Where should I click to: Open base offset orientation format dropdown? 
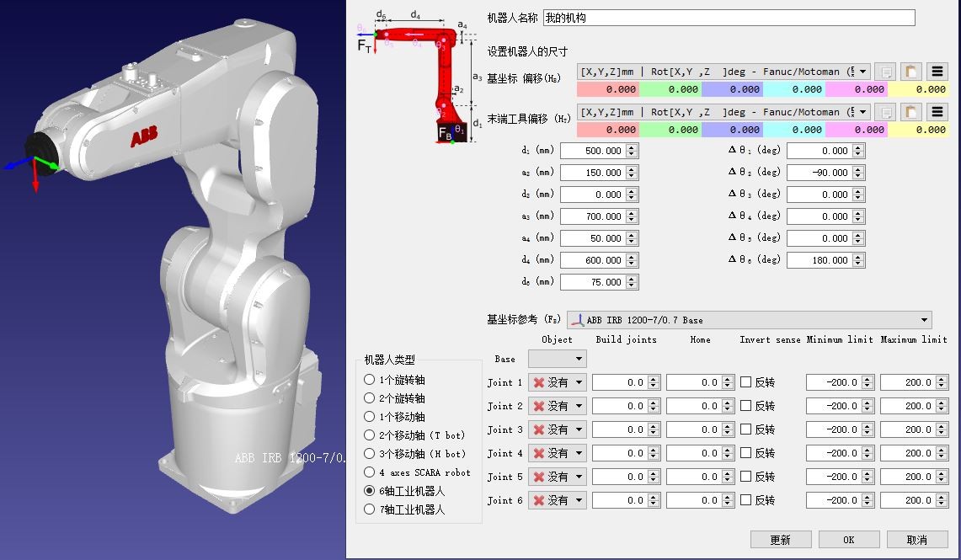[x=723, y=72]
